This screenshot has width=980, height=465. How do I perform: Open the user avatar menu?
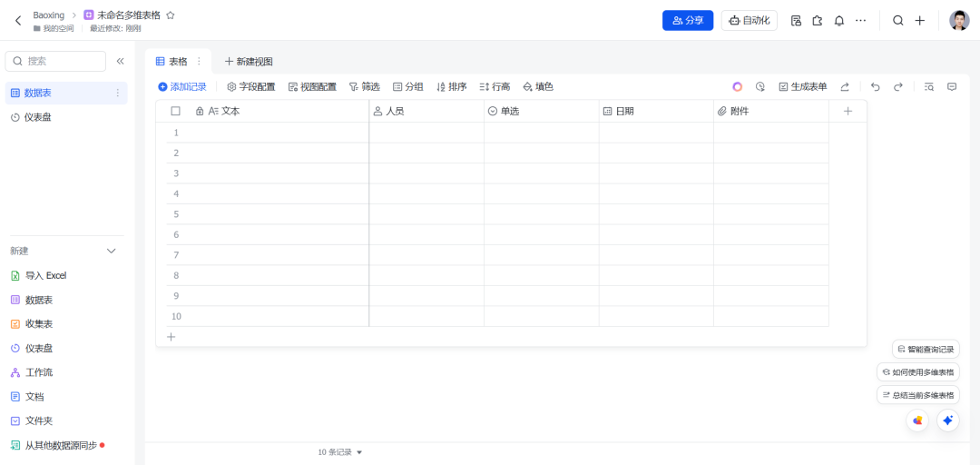tap(959, 21)
